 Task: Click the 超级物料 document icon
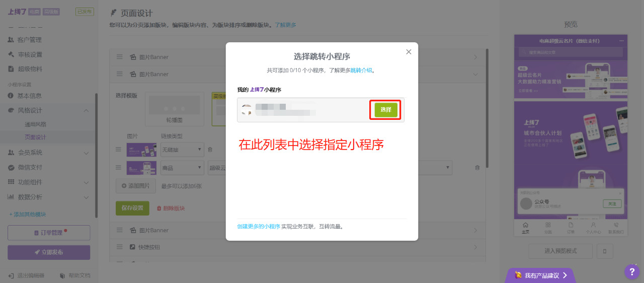coord(11,69)
